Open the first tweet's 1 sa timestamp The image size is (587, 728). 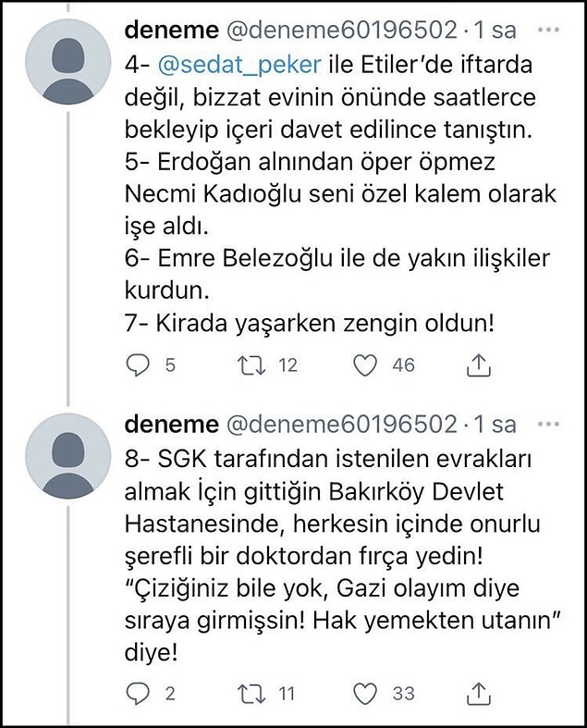tap(495, 30)
